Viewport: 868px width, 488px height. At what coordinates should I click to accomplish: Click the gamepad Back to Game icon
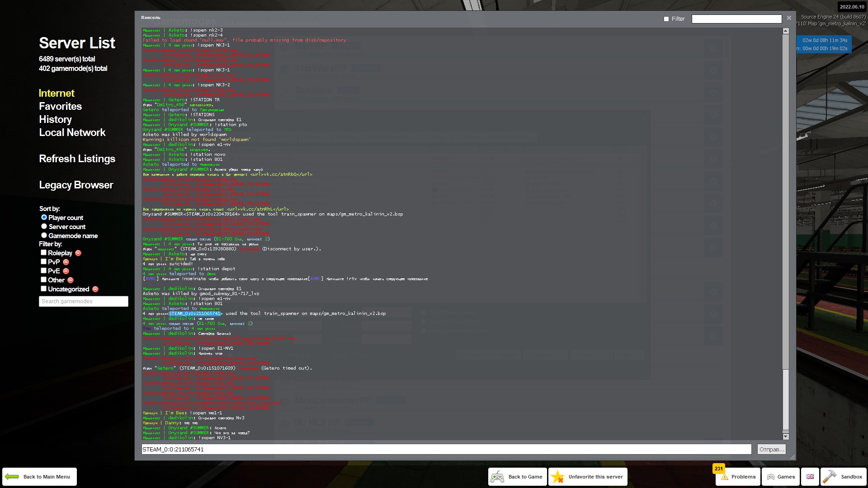[497, 477]
